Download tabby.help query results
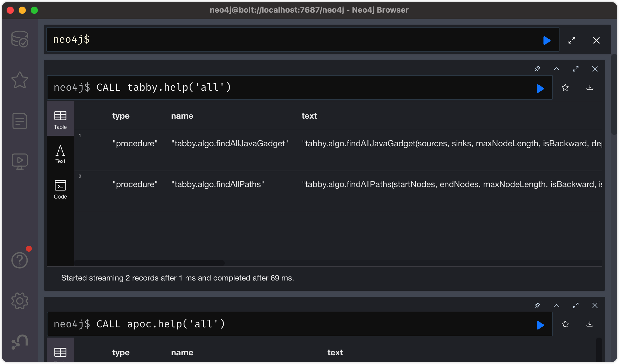Image resolution: width=619 pixels, height=364 pixels. [590, 88]
